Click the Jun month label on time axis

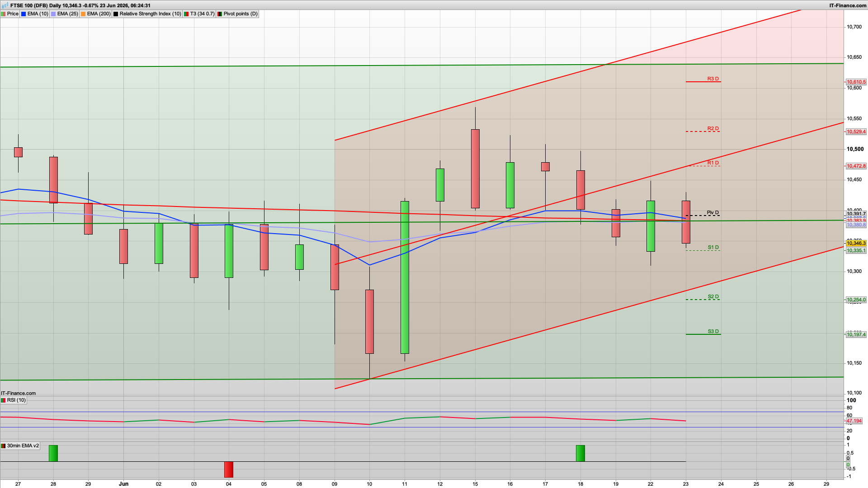(x=123, y=484)
